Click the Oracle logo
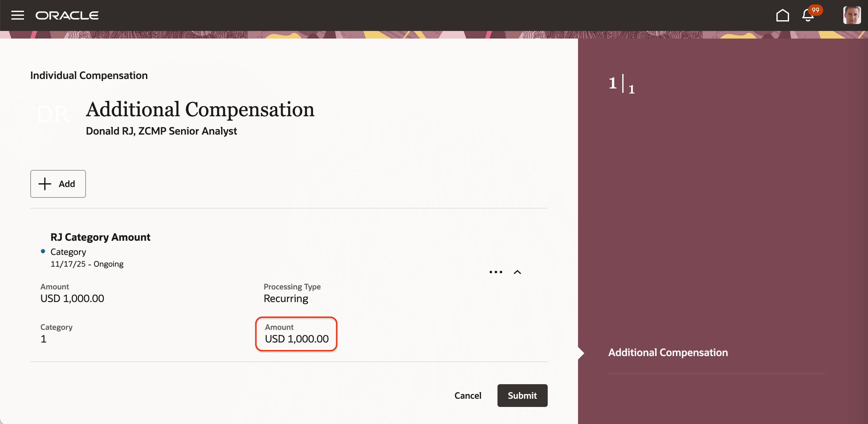This screenshot has width=868, height=424. 67,15
